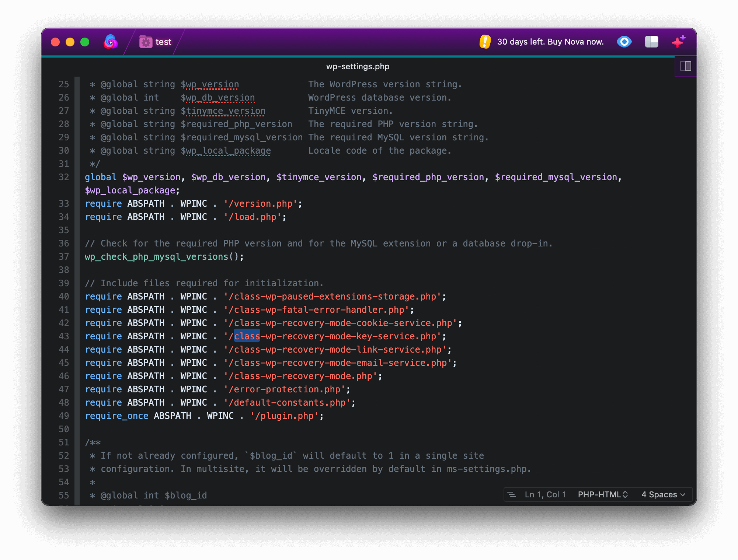Click '$required_mysql_version' on line 32
The width and height of the screenshot is (738, 560).
pos(556,177)
